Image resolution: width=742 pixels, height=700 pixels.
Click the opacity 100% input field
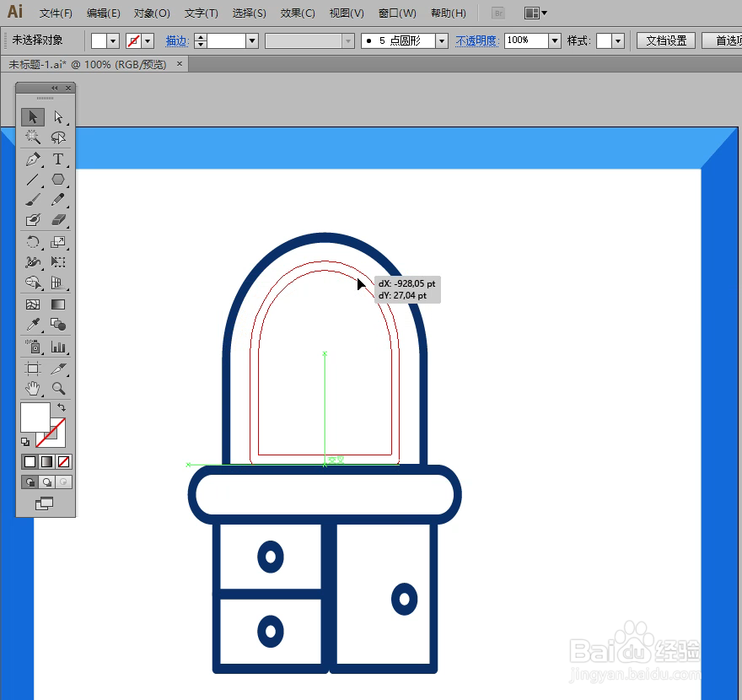[527, 41]
